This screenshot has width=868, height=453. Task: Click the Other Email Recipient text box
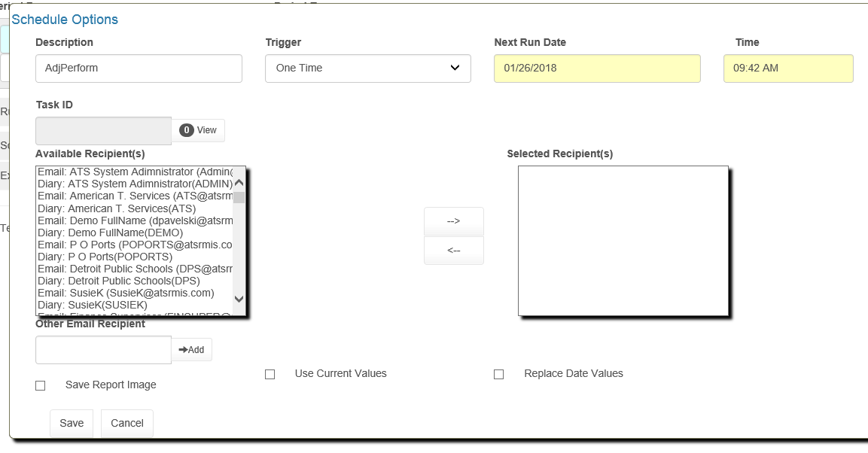(103, 350)
